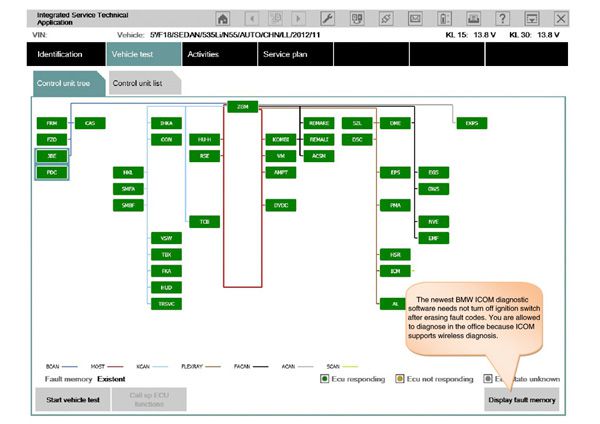Switch to the Identification tab

(59, 54)
